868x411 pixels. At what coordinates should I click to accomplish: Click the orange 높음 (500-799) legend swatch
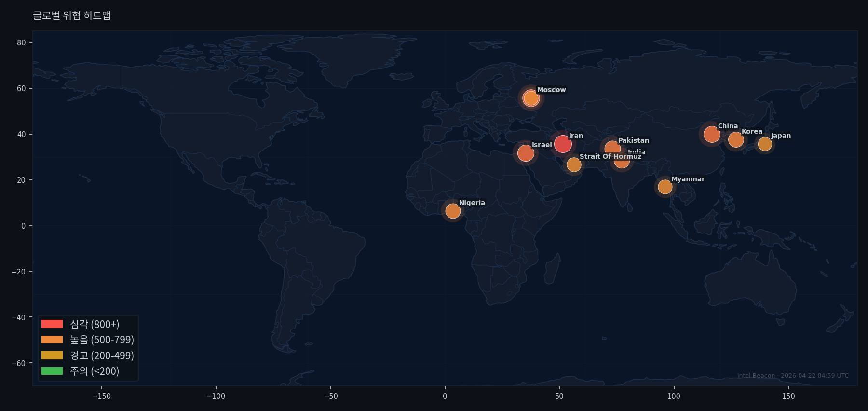coord(52,340)
